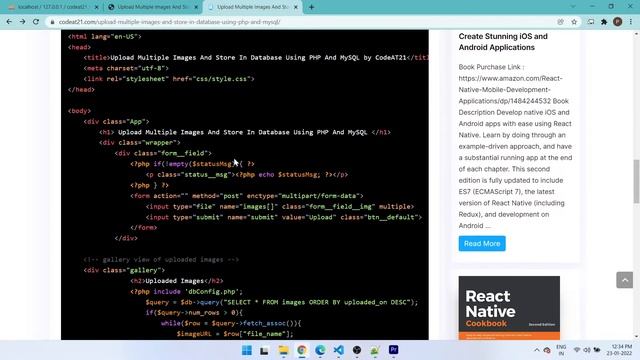This screenshot has width=640, height=360.
Task: Click the input type submit code line
Action: (x=284, y=217)
